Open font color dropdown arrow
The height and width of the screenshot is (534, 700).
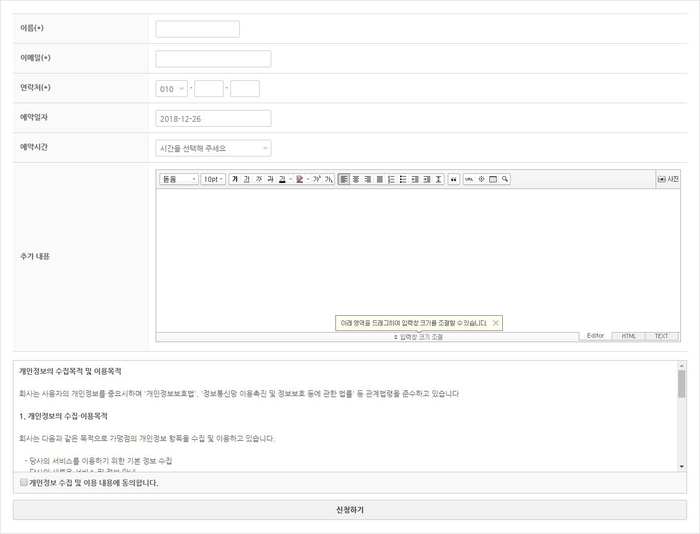291,179
